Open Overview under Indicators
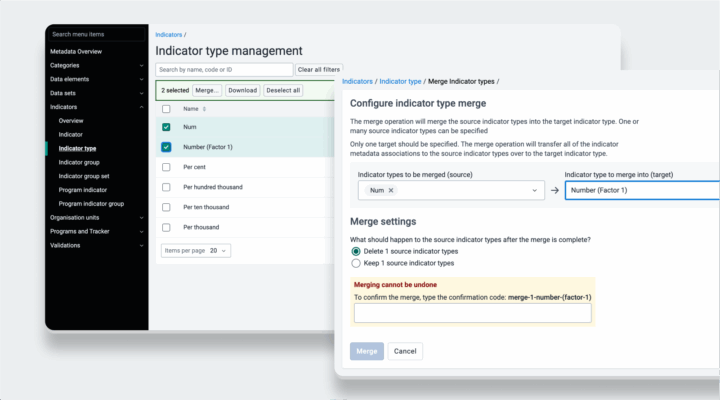The height and width of the screenshot is (400, 720). point(71,121)
